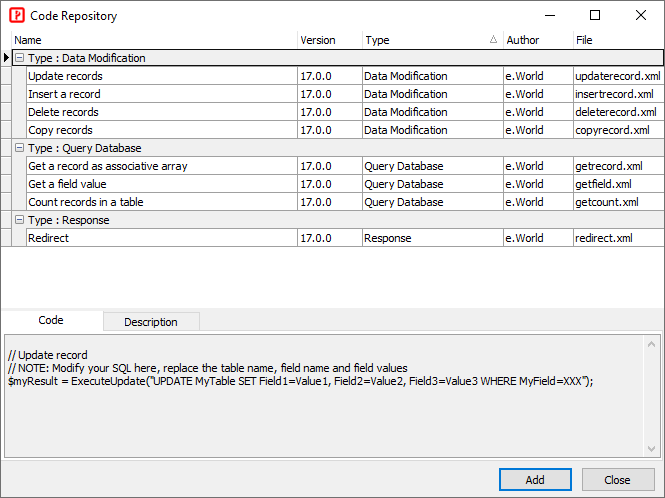Collapse the Data Modification group
This screenshot has width=665, height=498.
[19, 58]
